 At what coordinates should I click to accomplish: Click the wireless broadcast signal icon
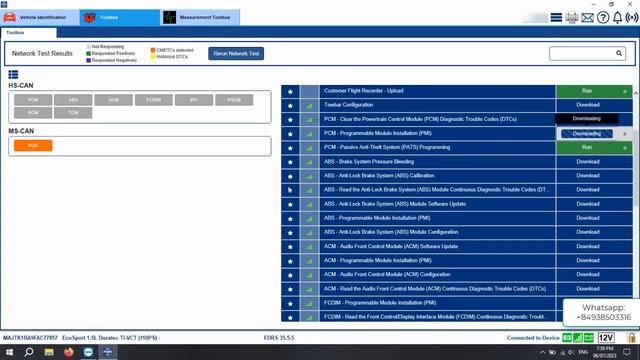(632, 18)
